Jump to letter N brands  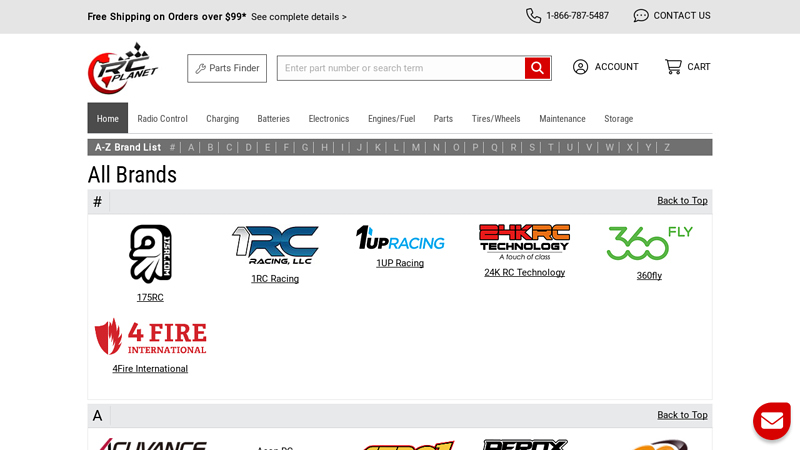click(436, 147)
